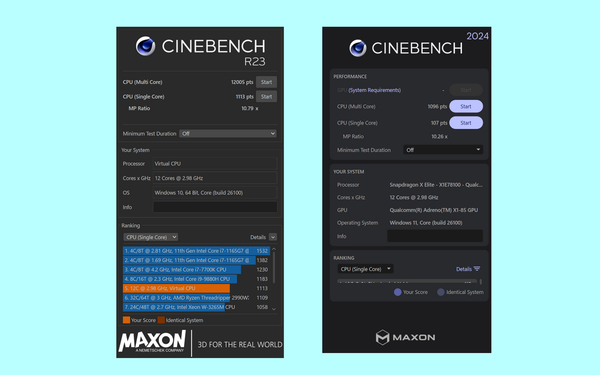Screen dimensions: 600x375
Task: Expand the R23 ranking Details arrow
Action: (273, 237)
